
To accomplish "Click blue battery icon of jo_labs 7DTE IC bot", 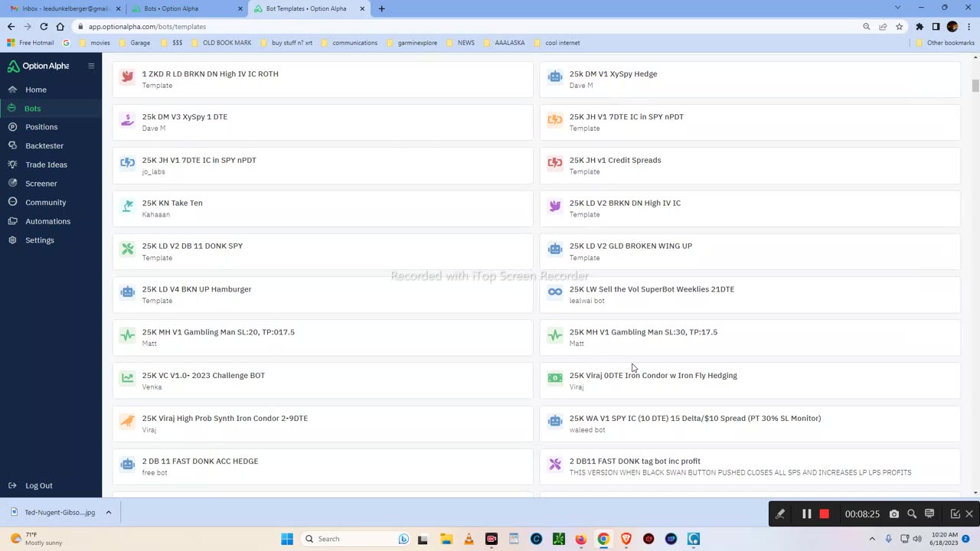I will [x=128, y=162].
